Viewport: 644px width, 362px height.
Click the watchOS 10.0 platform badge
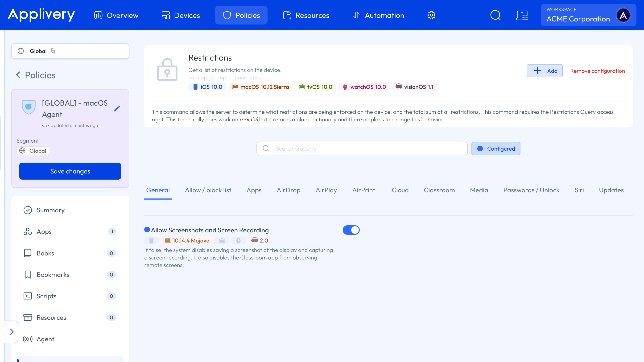tap(364, 87)
